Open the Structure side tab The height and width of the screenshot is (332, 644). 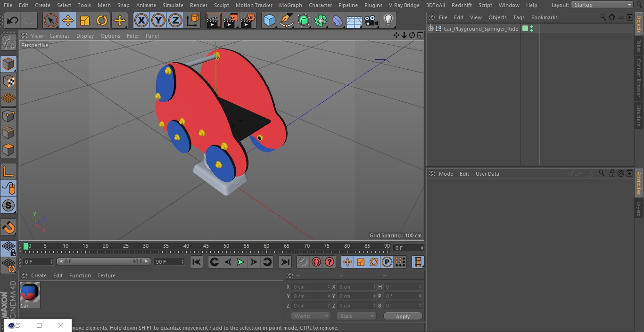[x=639, y=116]
